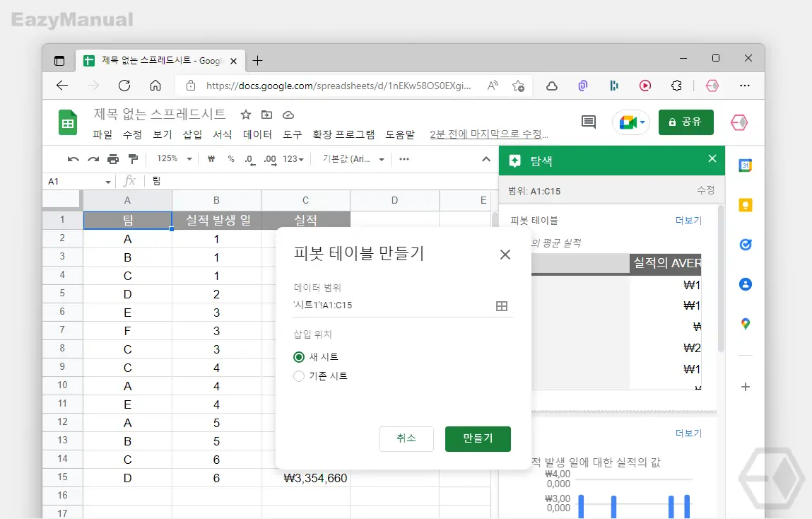Open the comment history icon
The width and height of the screenshot is (812, 519).
click(x=588, y=122)
